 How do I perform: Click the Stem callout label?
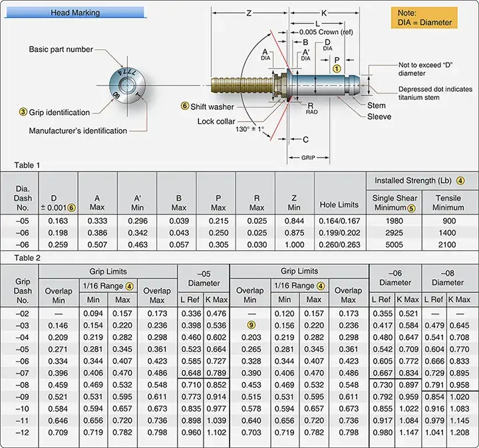click(376, 105)
